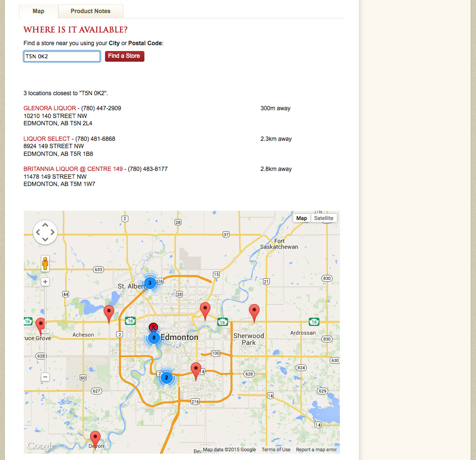Click the "300m away" distance text
Viewport: 476px width, 460px height.
pyautogui.click(x=275, y=108)
